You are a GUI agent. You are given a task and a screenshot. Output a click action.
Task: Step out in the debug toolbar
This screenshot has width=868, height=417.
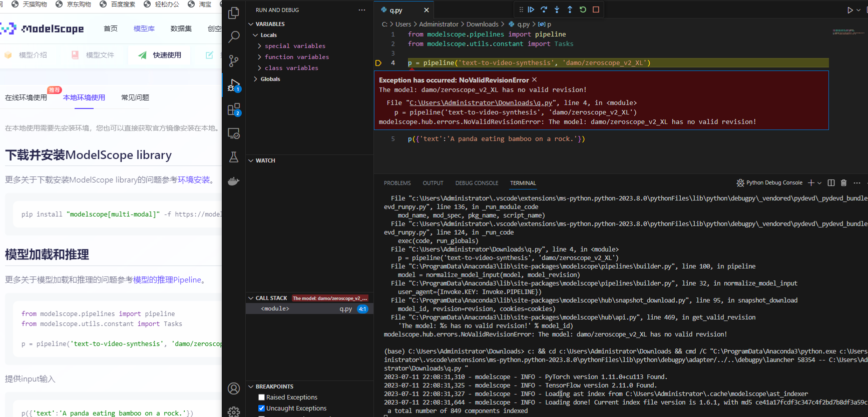tap(570, 9)
